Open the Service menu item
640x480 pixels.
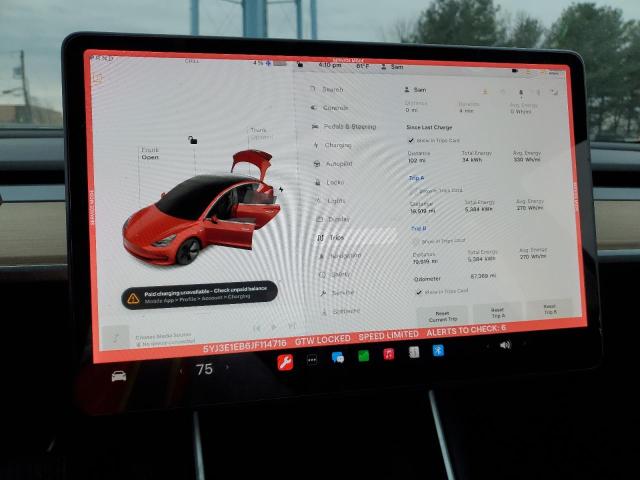coord(338,293)
